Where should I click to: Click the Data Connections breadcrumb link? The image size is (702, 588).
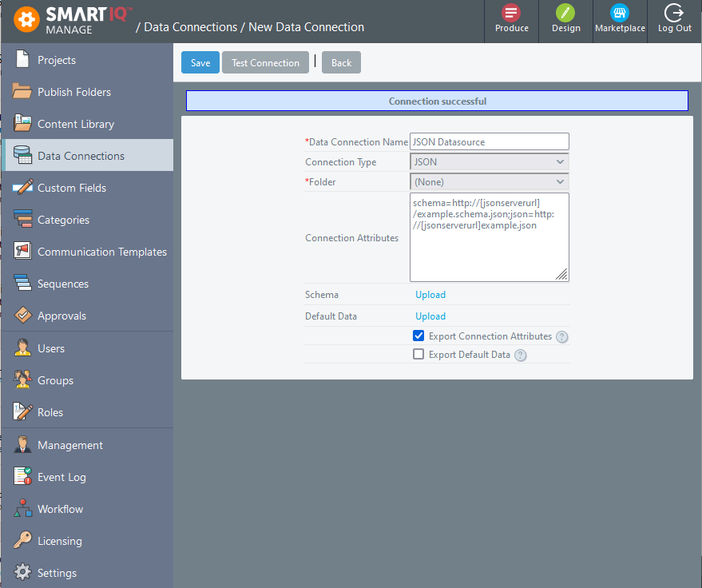(x=190, y=27)
